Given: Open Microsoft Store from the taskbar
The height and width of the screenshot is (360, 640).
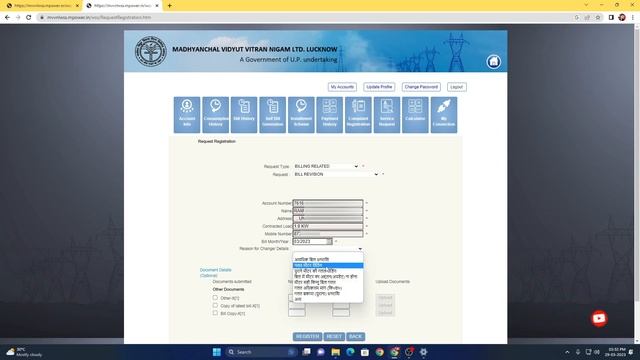Looking at the screenshot, I should pyautogui.click(x=365, y=352).
